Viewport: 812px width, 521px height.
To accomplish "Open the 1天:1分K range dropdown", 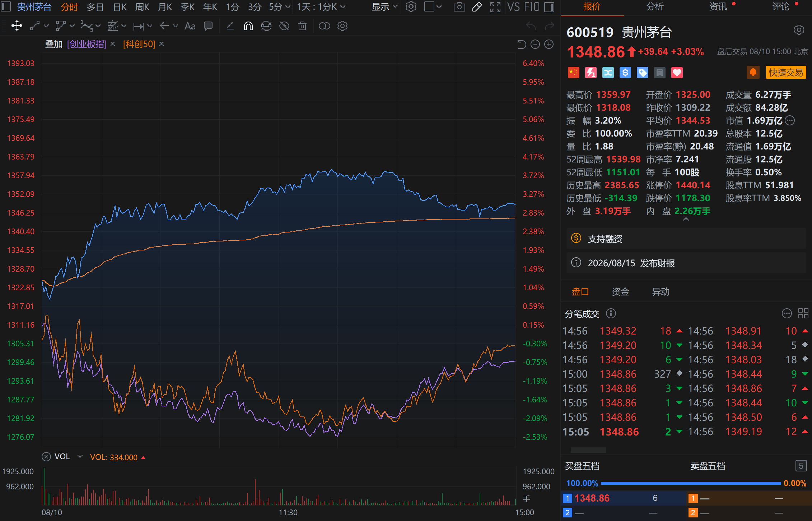I will point(321,7).
